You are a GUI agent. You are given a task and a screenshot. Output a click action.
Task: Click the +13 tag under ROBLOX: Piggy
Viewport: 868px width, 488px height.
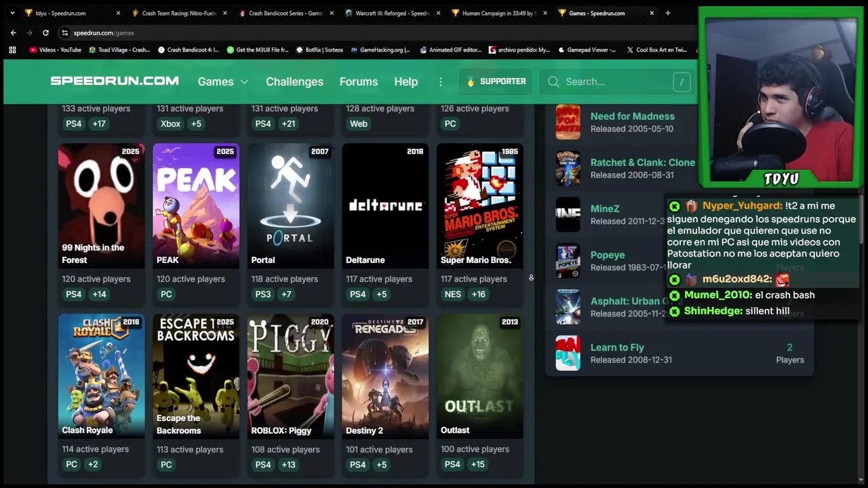(289, 464)
